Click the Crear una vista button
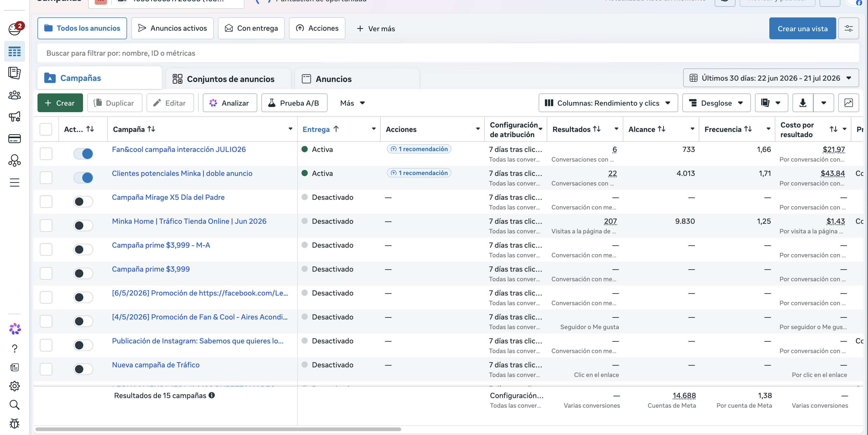 pos(803,29)
